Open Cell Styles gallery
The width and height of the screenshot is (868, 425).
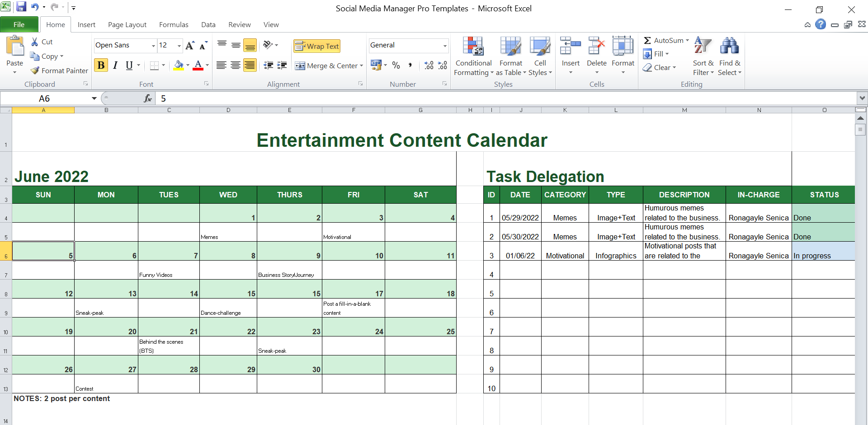pyautogui.click(x=540, y=56)
